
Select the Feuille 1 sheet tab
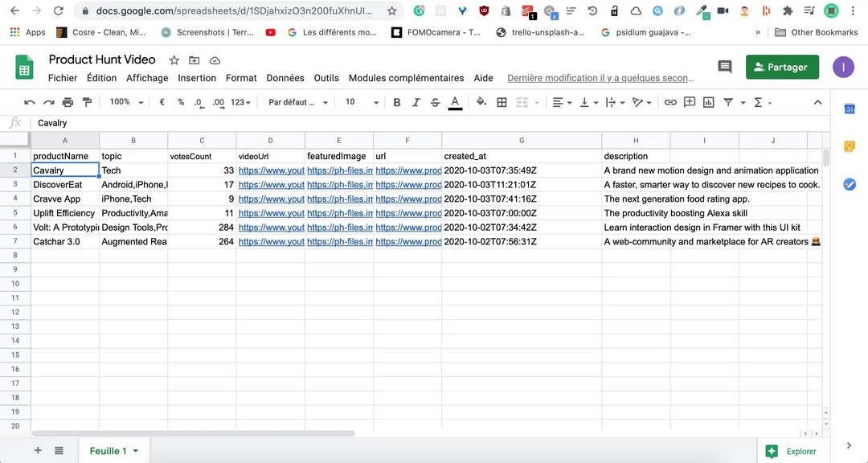(x=113, y=451)
